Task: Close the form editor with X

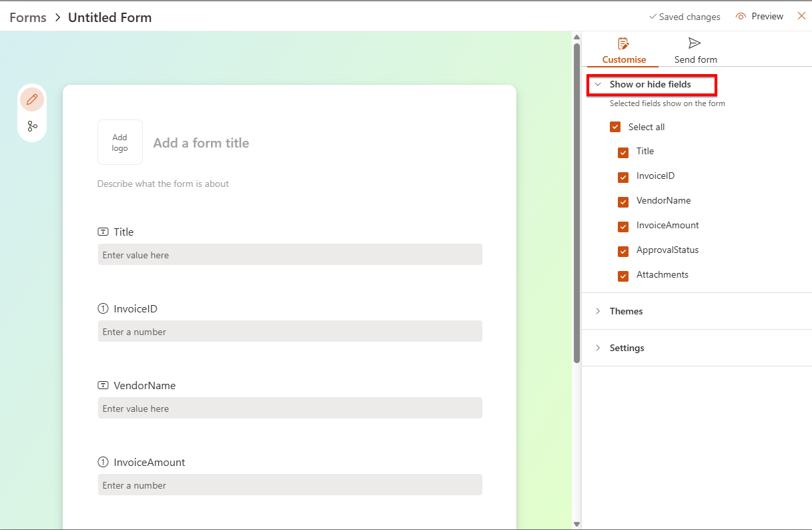Action: [801, 16]
